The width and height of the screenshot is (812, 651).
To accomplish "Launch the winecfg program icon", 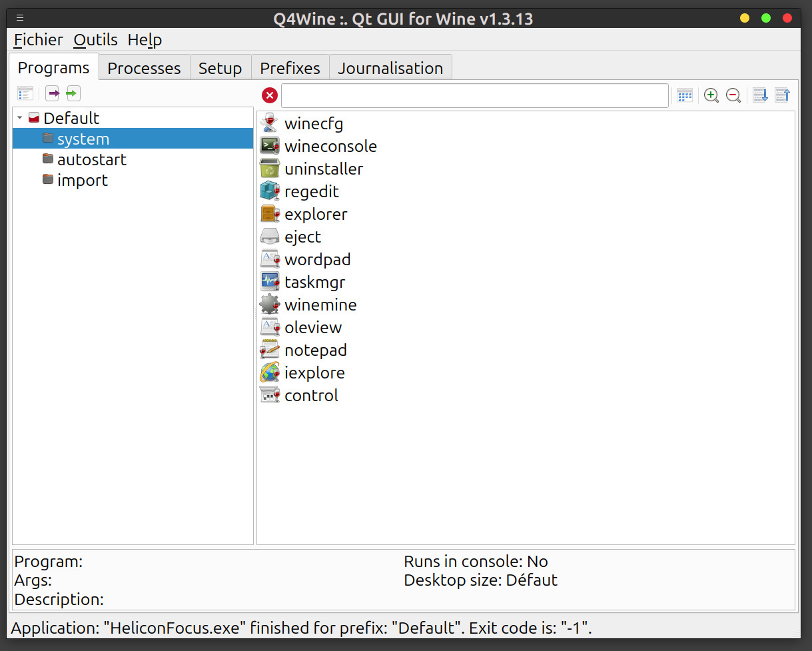I will (269, 123).
